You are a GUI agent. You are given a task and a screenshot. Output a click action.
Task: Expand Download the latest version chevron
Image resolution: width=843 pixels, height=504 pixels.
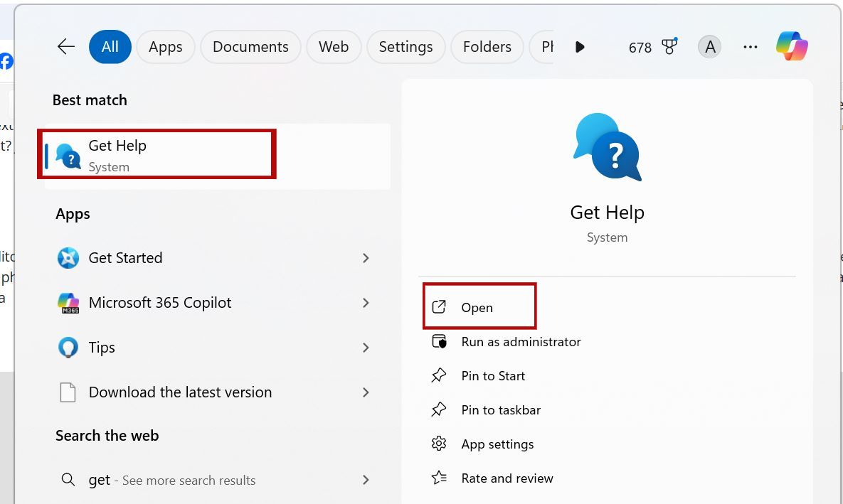[x=366, y=392]
